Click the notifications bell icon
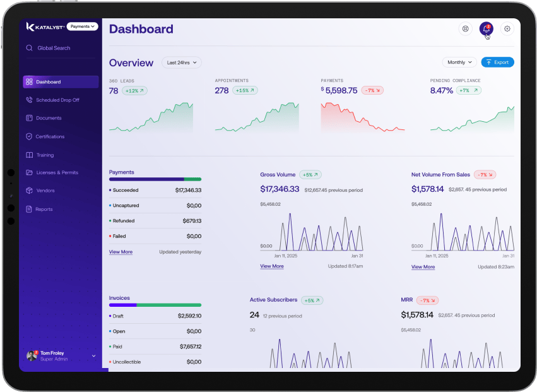 tap(485, 28)
